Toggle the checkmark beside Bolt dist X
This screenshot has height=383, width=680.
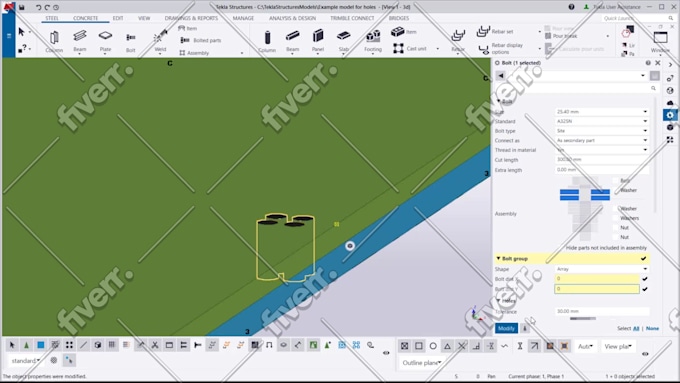pyautogui.click(x=645, y=278)
